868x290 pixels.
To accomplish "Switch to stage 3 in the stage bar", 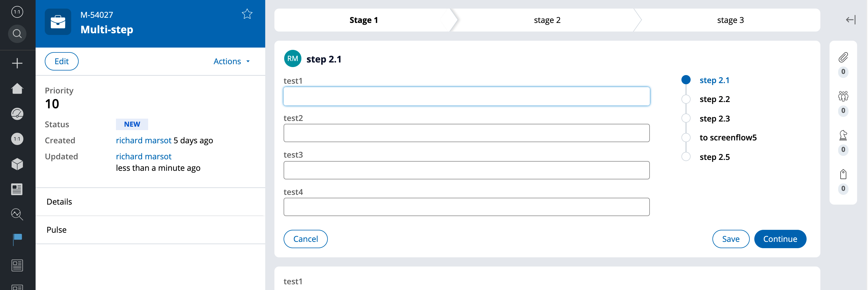I will [x=730, y=20].
